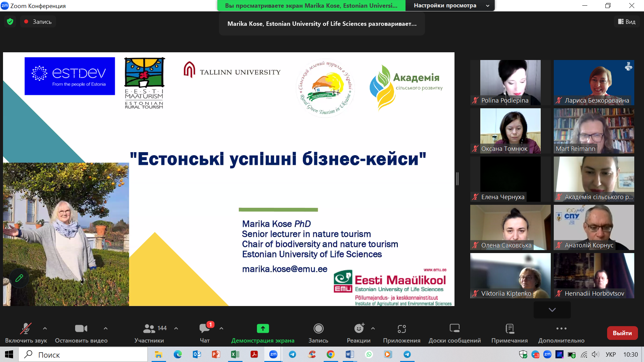The height and width of the screenshot is (362, 644).
Task: Expand more participant videos with down chevron
Action: pos(552,310)
